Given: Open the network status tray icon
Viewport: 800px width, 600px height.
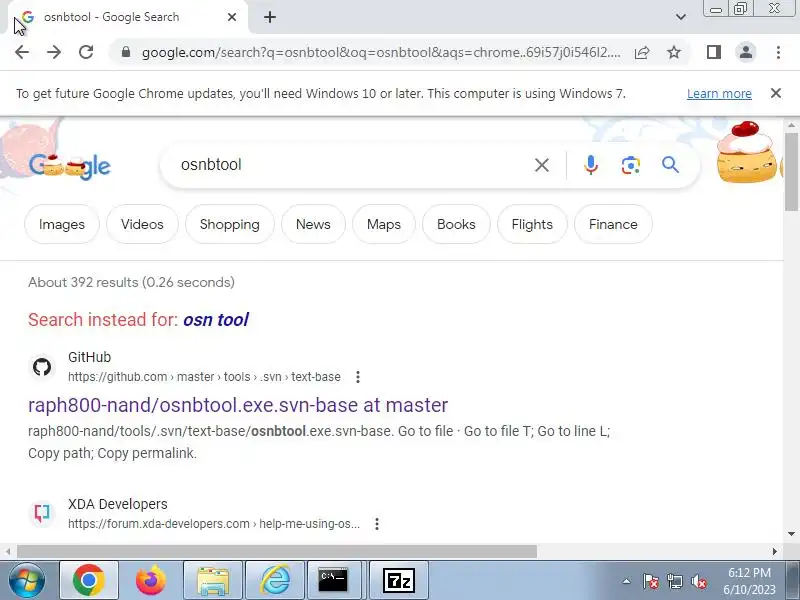Looking at the screenshot, I should pyautogui.click(x=674, y=581).
